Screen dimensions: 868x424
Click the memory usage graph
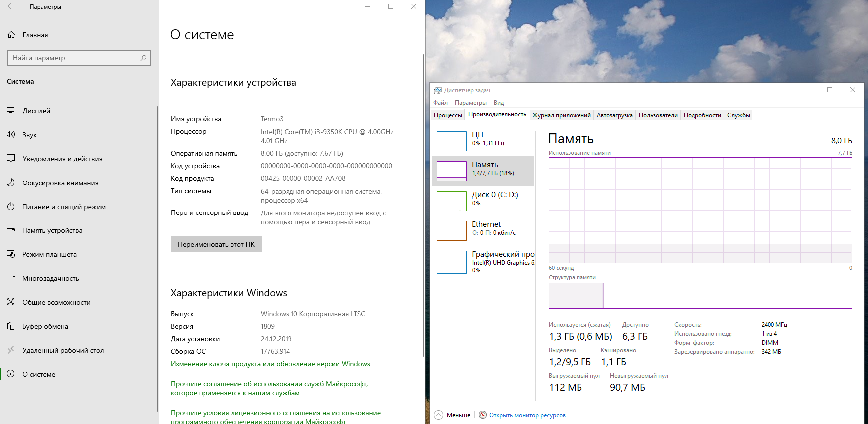click(700, 210)
